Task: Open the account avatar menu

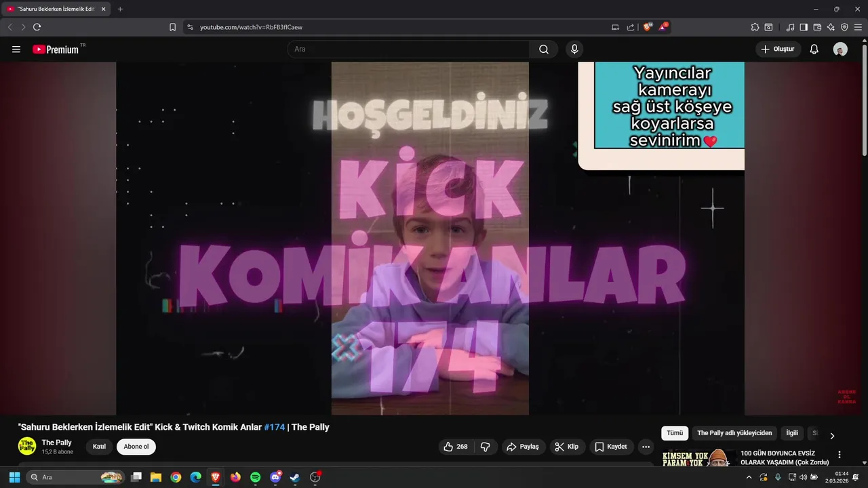Action: (x=840, y=49)
